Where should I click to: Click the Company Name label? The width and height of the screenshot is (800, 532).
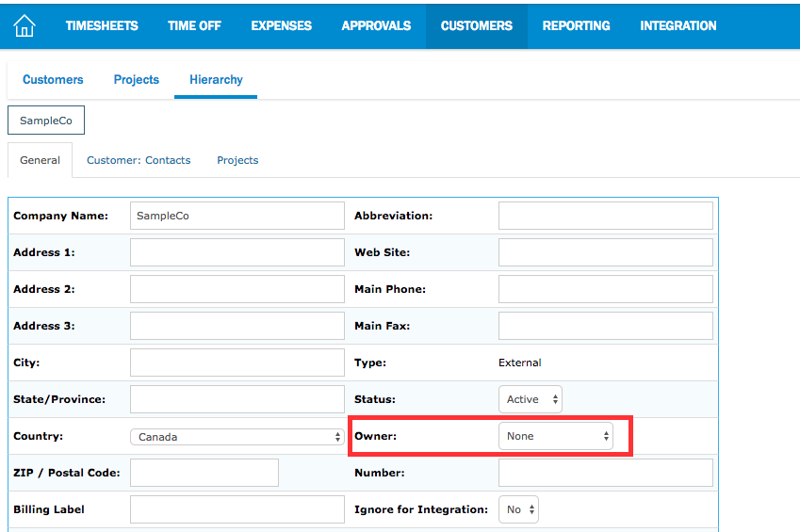point(60,216)
